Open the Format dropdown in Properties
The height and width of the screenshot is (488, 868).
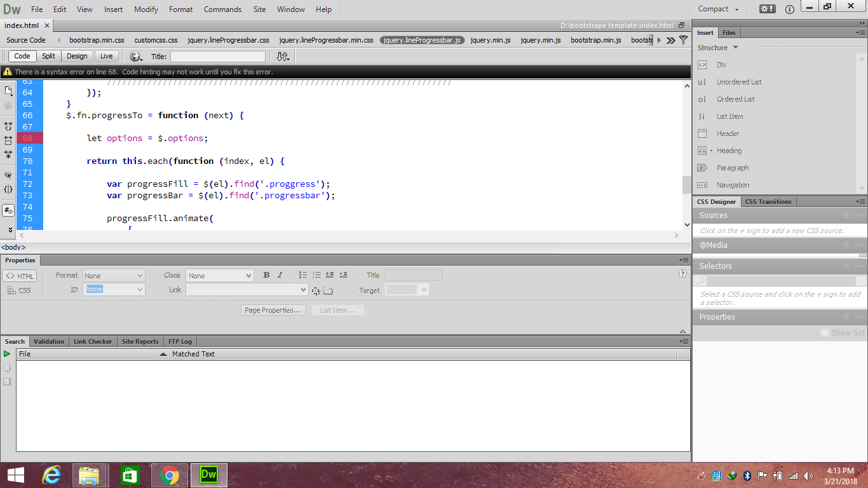pos(114,276)
